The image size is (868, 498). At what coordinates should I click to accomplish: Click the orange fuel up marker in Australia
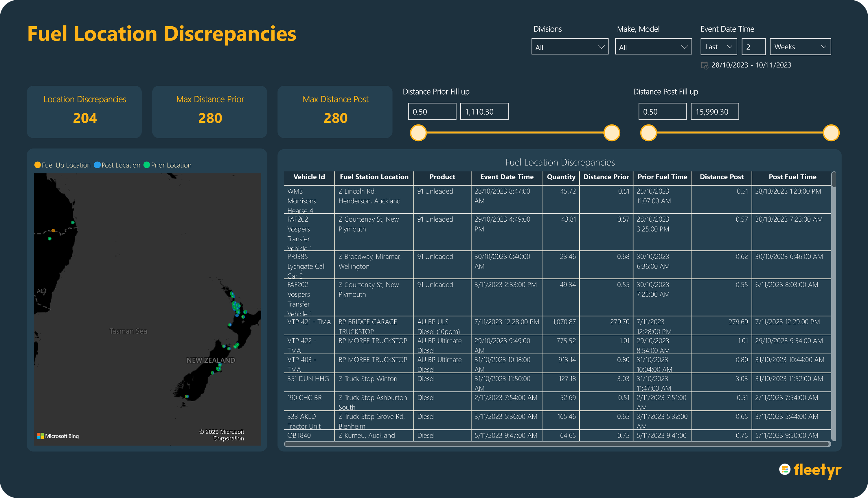click(53, 231)
